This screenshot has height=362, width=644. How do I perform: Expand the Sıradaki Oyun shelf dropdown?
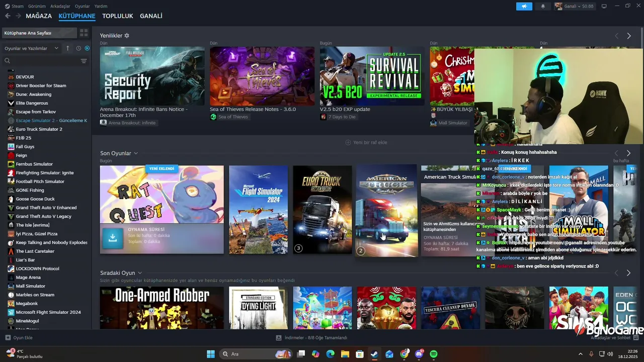[x=140, y=273]
